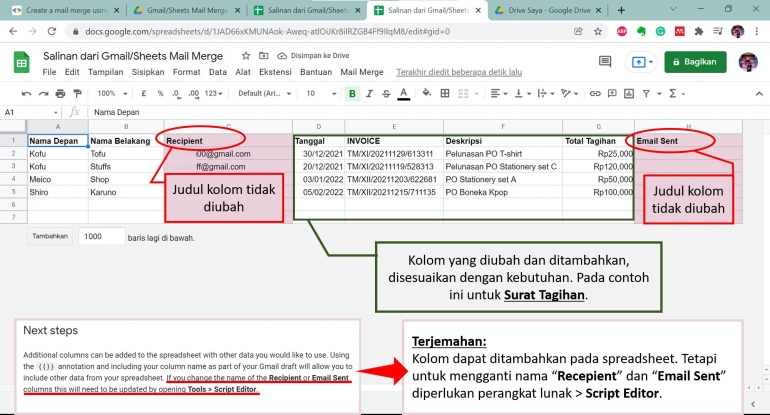Viewport: 770px width, 415px height.
Task: Open a new browser tab with plus
Action: (621, 10)
